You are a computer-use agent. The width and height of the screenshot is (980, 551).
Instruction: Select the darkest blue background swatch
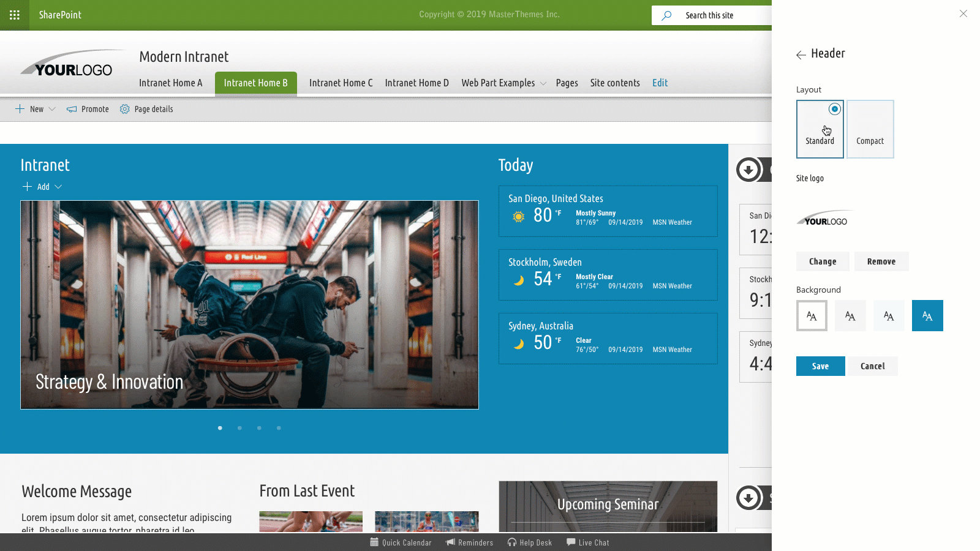coord(927,315)
